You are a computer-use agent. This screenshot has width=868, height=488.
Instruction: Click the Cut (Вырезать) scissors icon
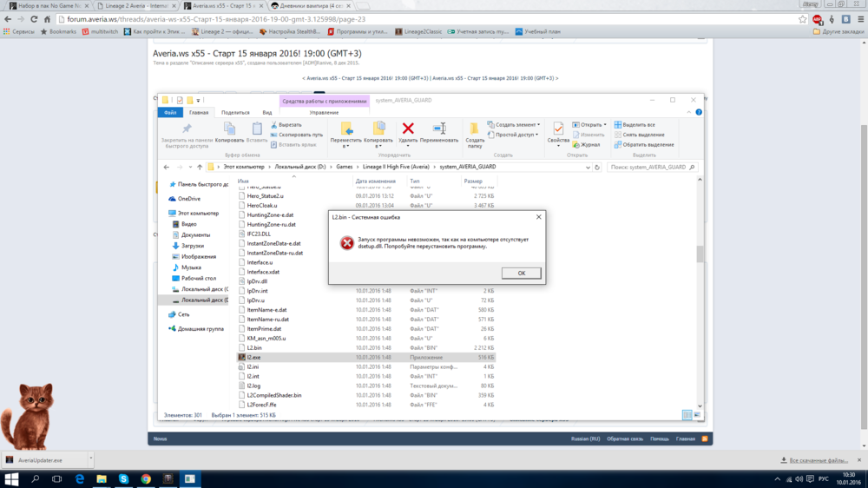(x=274, y=125)
